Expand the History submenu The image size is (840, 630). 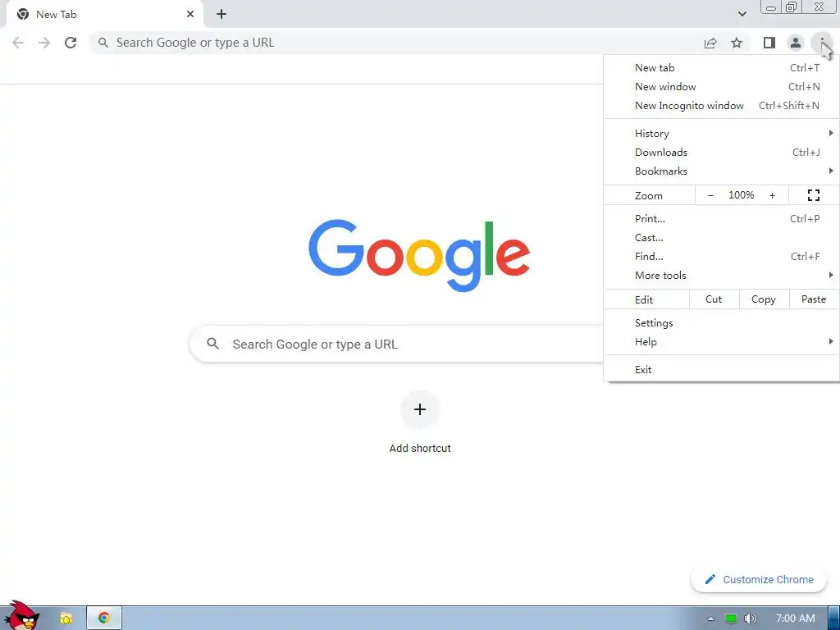pos(722,134)
